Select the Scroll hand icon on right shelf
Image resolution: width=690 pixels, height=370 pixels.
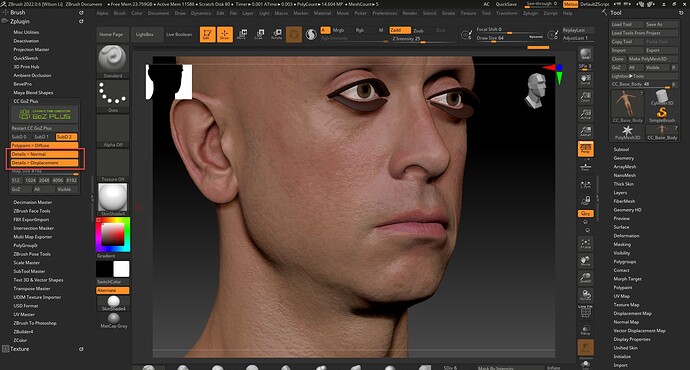point(585,80)
